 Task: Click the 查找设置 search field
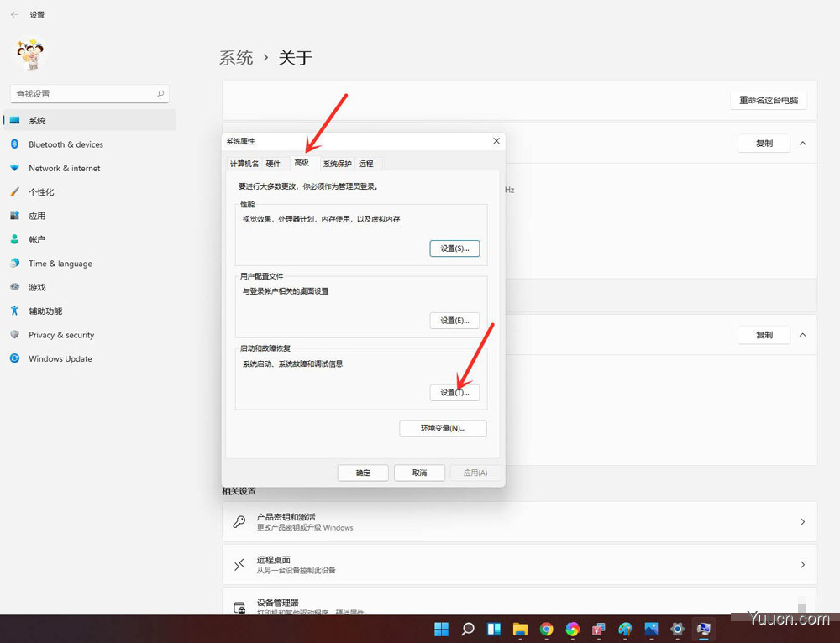(90, 94)
